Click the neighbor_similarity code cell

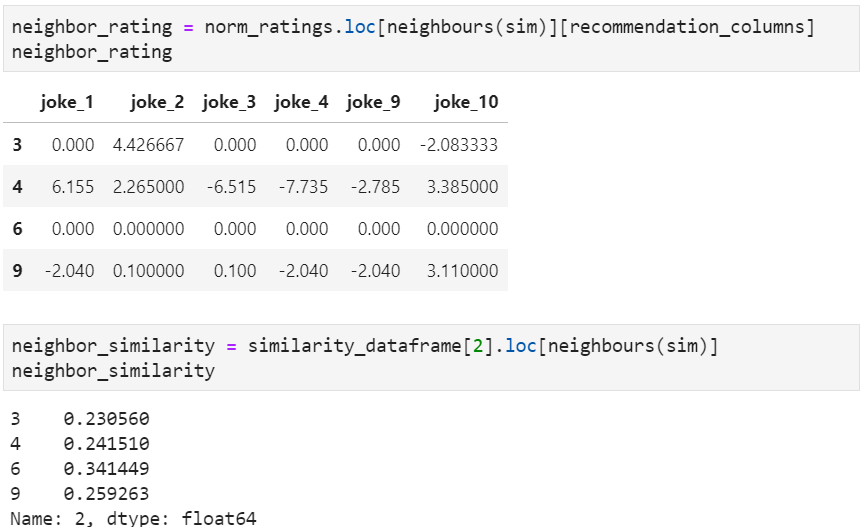(432, 358)
